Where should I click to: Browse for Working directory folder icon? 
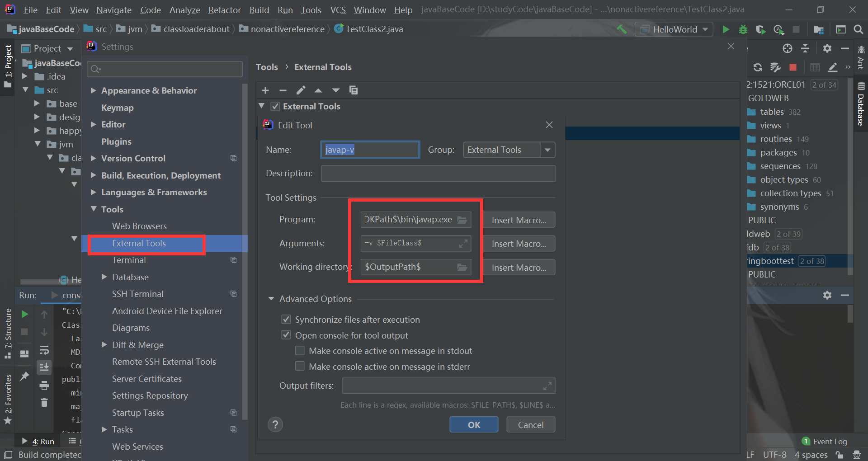click(x=462, y=267)
